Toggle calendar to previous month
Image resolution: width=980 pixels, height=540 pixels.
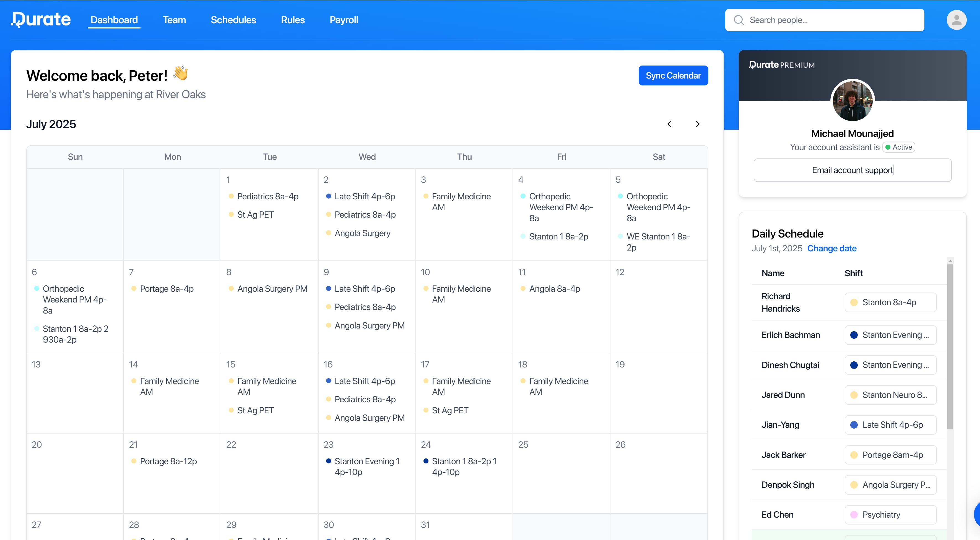(669, 124)
